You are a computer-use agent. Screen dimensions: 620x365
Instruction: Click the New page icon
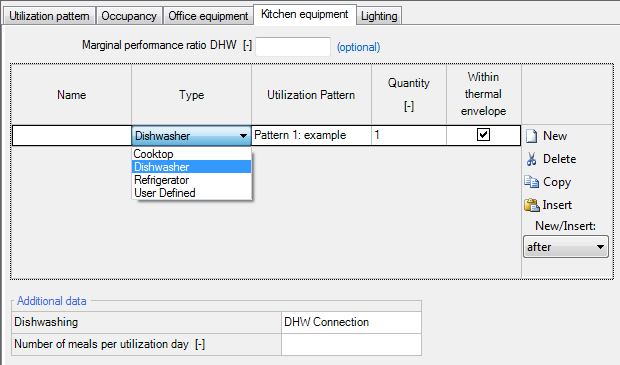(x=531, y=136)
